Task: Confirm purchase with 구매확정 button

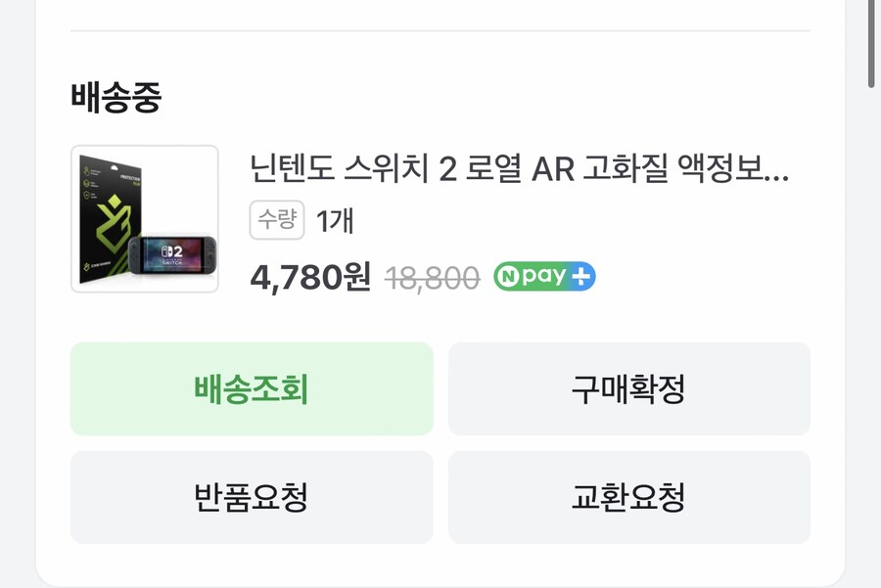Action: [630, 388]
